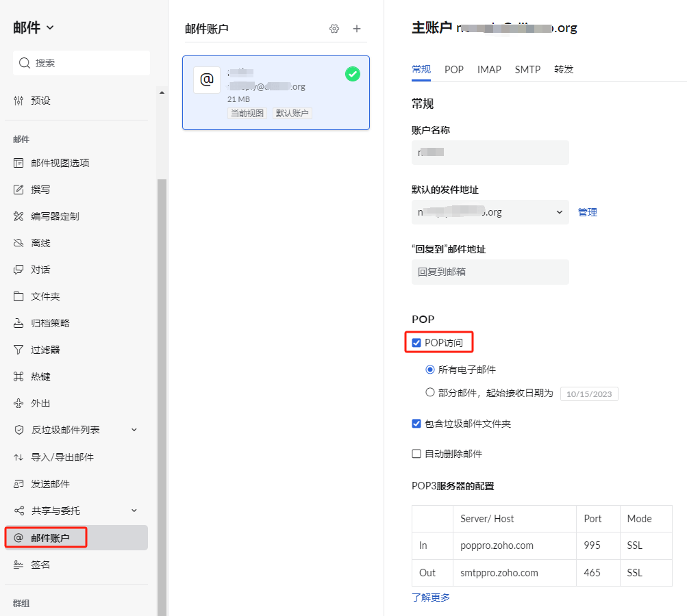Viewport: 687px width, 616px height.
Task: Switch to the SMTP tab
Action: pyautogui.click(x=527, y=70)
